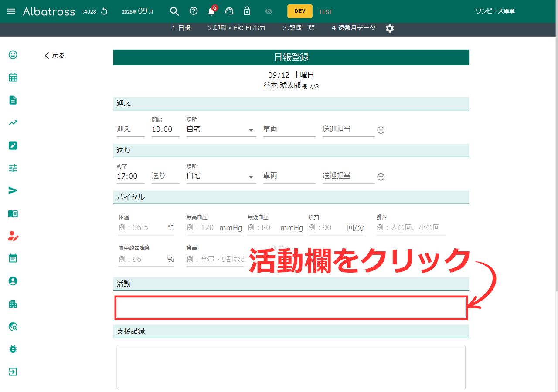
Task: Open notifications bell with badge 6
Action: tap(212, 10)
